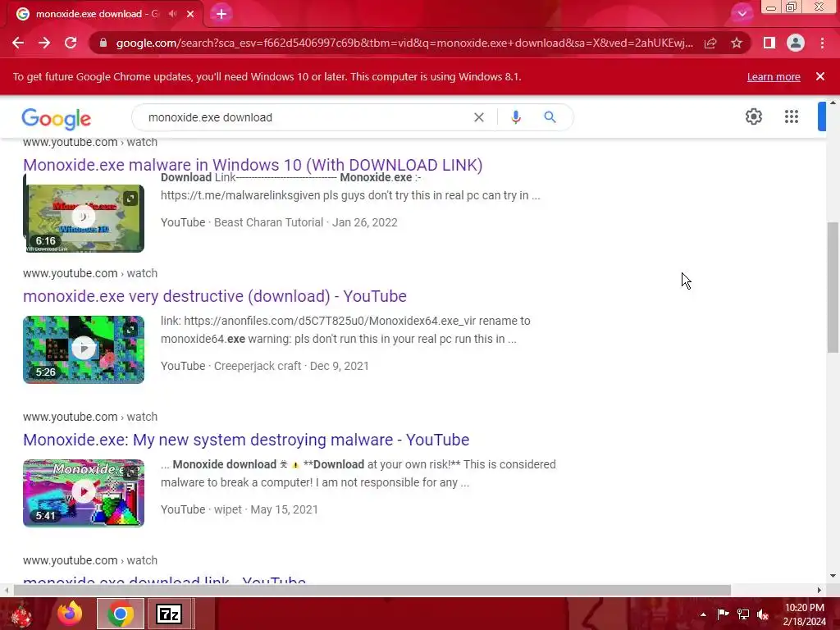The image size is (840, 630).
Task: Open 7-Zip from the taskbar
Action: [x=169, y=614]
